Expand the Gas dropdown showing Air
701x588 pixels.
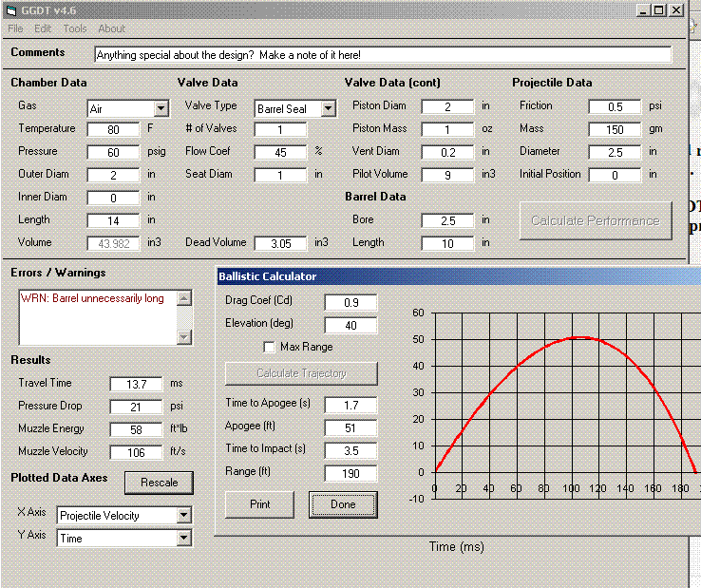pyautogui.click(x=161, y=109)
